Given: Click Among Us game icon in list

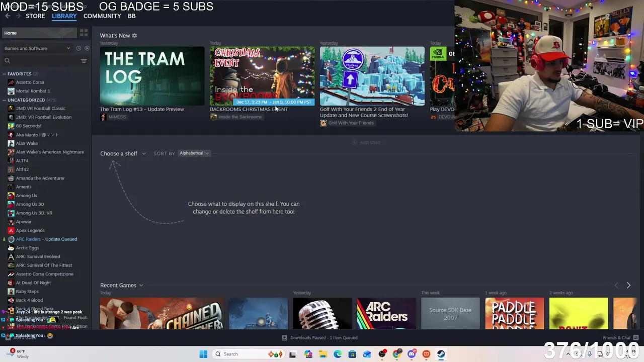Looking at the screenshot, I should 11,196.
